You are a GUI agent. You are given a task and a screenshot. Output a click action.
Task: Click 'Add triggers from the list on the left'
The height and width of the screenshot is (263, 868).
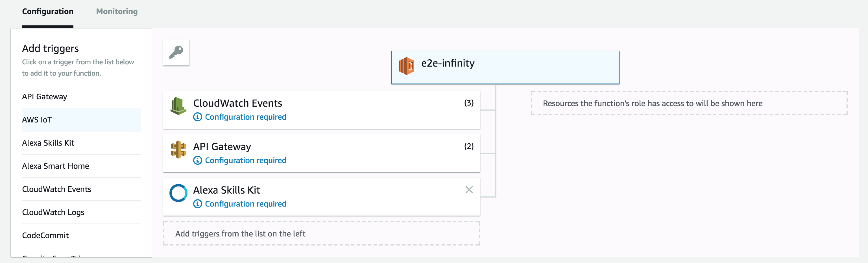pos(321,233)
